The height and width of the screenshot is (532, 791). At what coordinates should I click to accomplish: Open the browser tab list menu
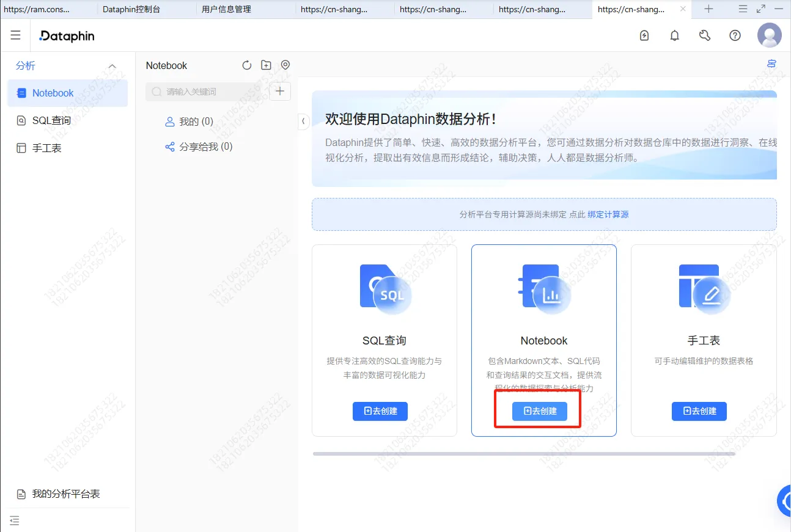coord(743,9)
